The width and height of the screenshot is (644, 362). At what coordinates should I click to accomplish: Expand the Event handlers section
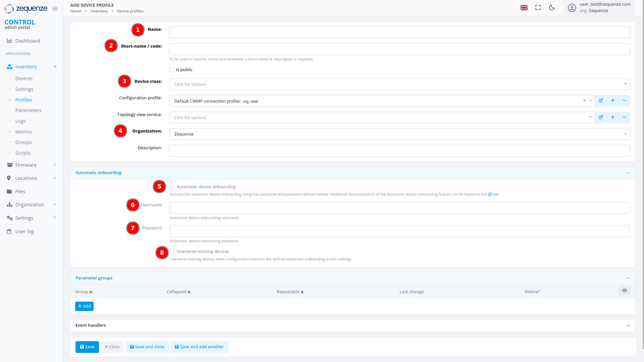tap(352, 325)
